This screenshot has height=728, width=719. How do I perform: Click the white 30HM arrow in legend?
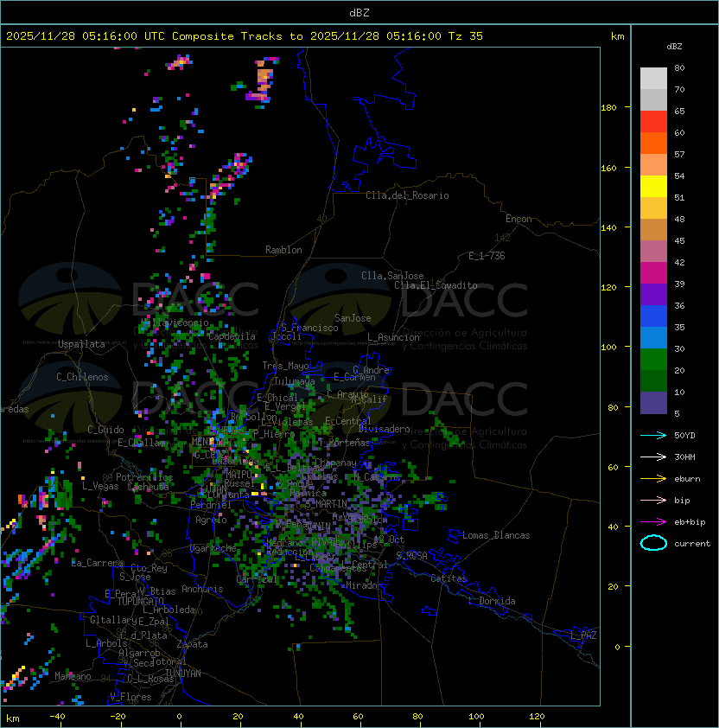[653, 457]
